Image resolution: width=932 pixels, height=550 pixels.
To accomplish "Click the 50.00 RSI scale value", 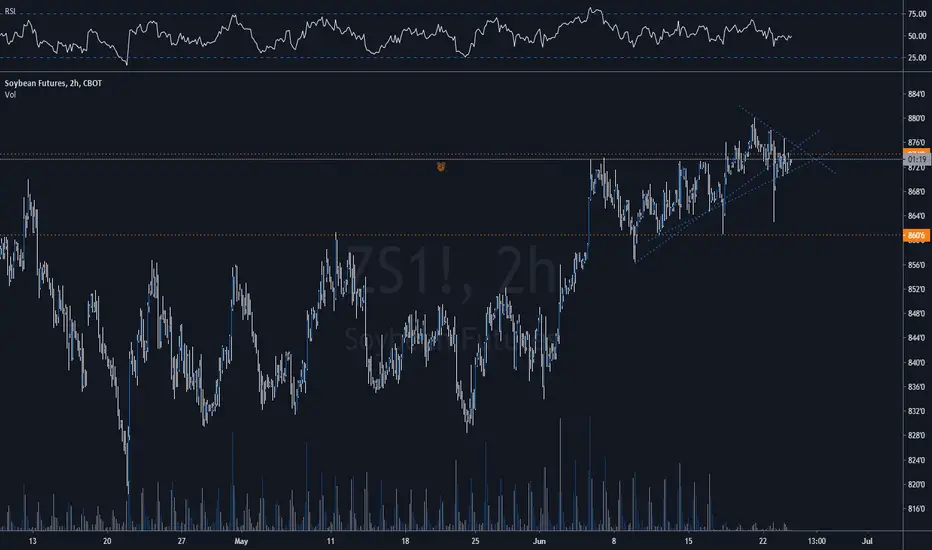I will coord(917,36).
